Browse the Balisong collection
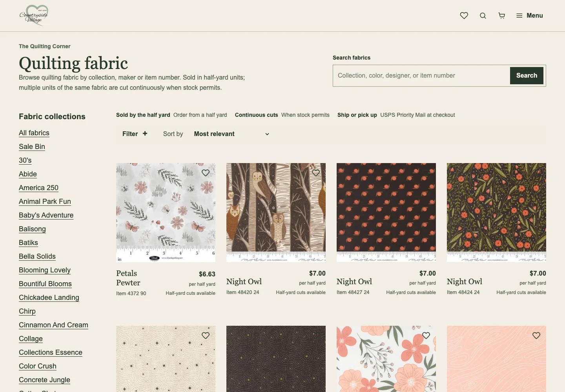This screenshot has width=565, height=392. point(32,229)
